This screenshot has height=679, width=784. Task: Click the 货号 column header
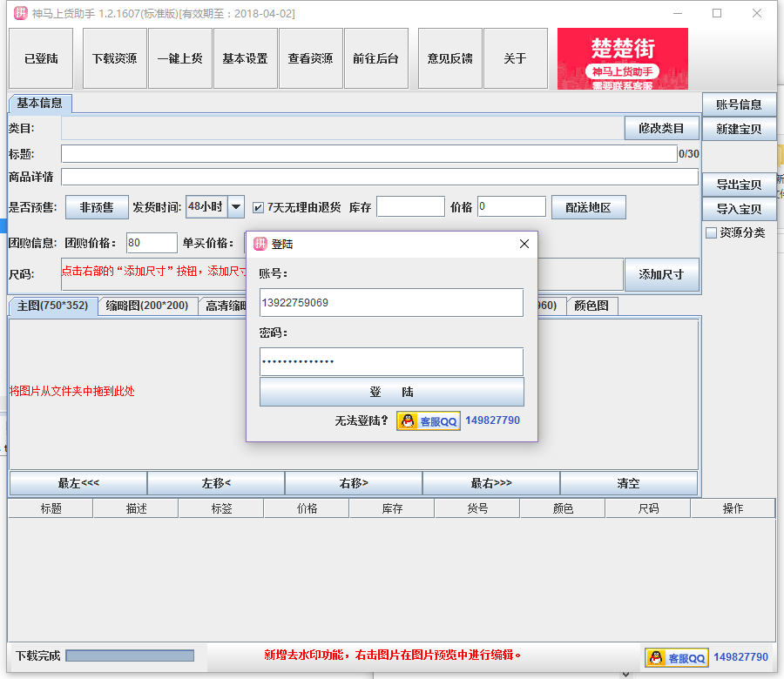[x=477, y=508]
